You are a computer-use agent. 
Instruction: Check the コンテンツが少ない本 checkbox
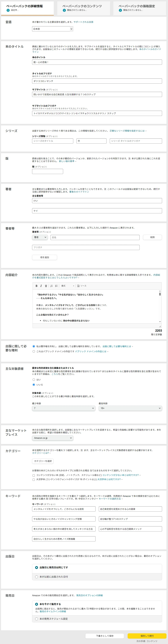[34, 476]
